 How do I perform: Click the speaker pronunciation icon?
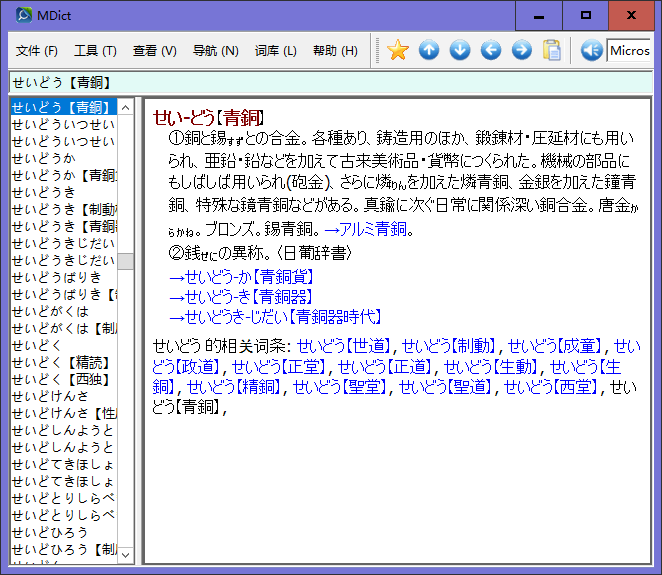[591, 50]
